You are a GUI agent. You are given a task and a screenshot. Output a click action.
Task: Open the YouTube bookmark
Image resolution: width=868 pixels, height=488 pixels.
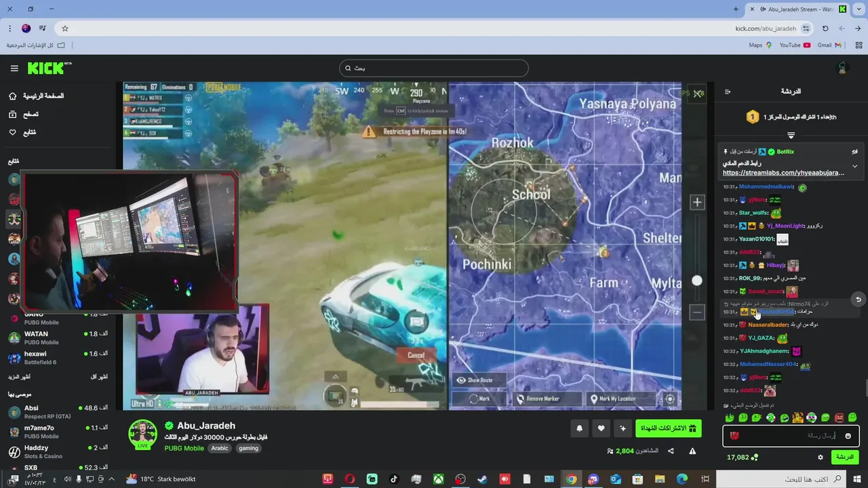[x=795, y=45]
